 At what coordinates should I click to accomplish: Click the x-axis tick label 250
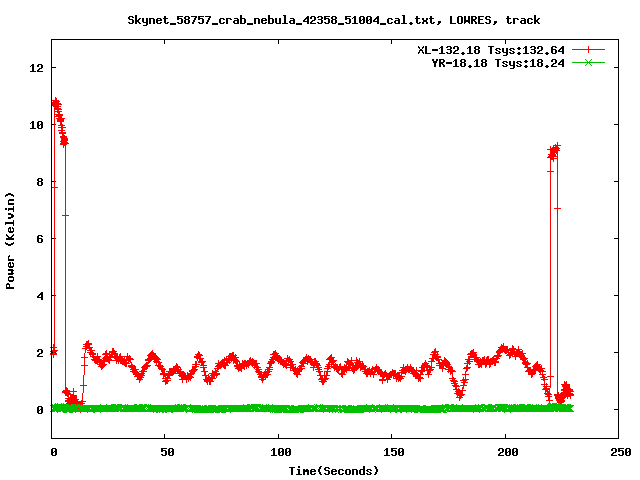pyautogui.click(x=620, y=452)
